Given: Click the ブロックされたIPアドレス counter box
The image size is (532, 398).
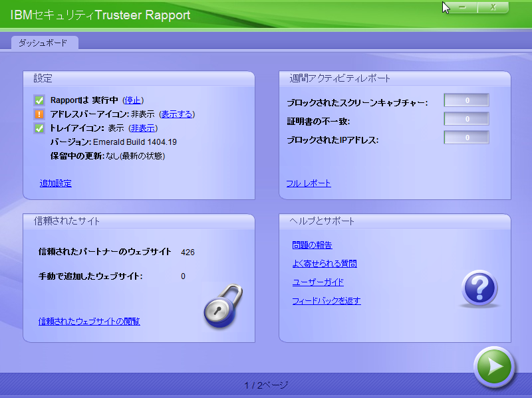Looking at the screenshot, I should coord(467,138).
